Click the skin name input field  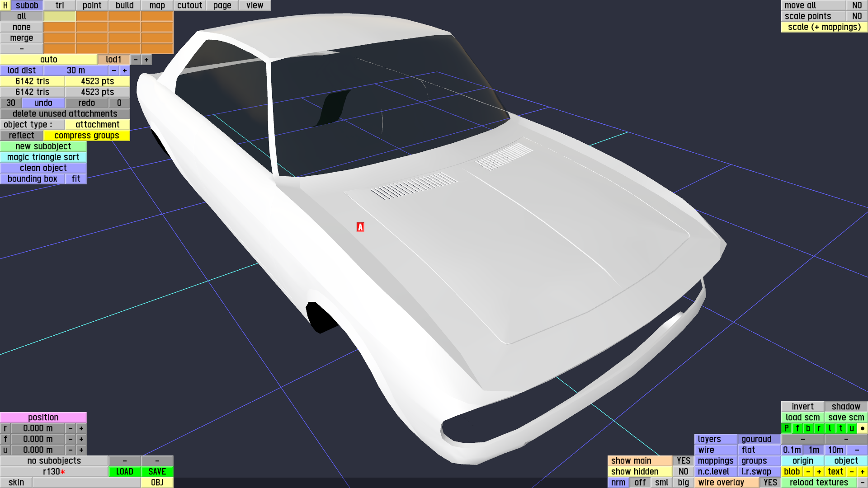click(x=86, y=483)
